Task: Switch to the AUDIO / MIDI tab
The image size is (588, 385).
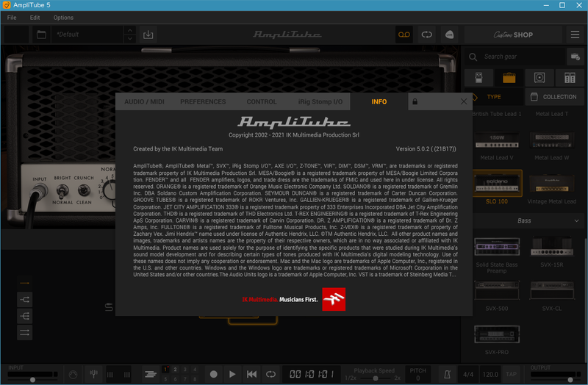Action: pyautogui.click(x=144, y=101)
